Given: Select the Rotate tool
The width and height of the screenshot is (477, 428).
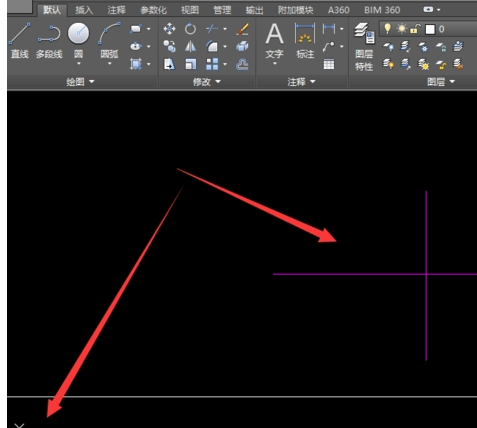Looking at the screenshot, I should click(190, 29).
